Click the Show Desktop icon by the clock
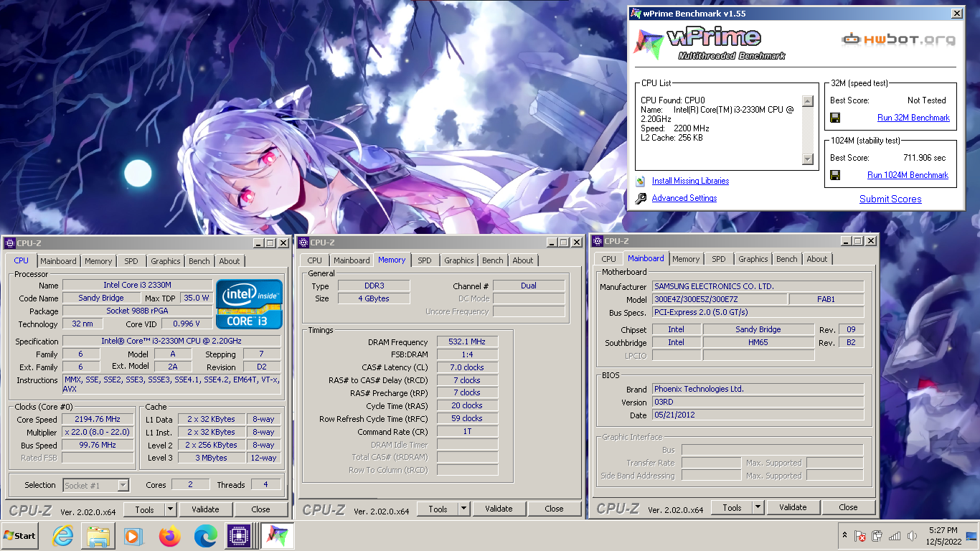The height and width of the screenshot is (551, 980). 971,536
